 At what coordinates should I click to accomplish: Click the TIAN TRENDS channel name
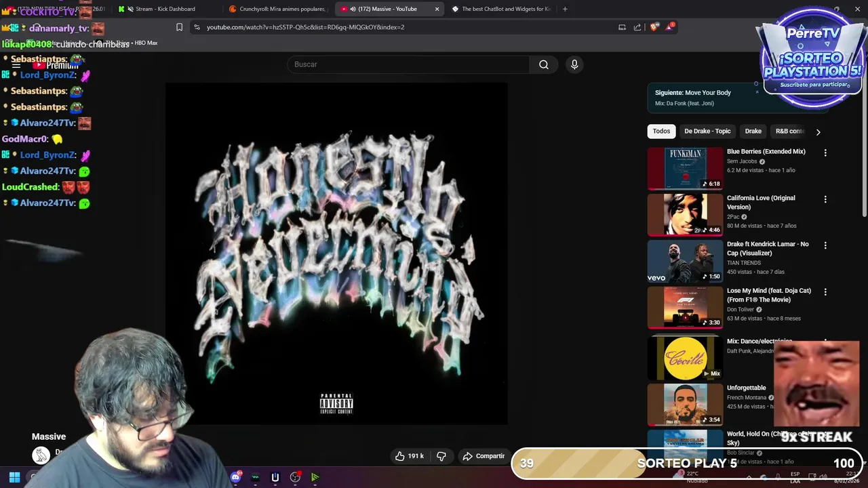(x=744, y=263)
